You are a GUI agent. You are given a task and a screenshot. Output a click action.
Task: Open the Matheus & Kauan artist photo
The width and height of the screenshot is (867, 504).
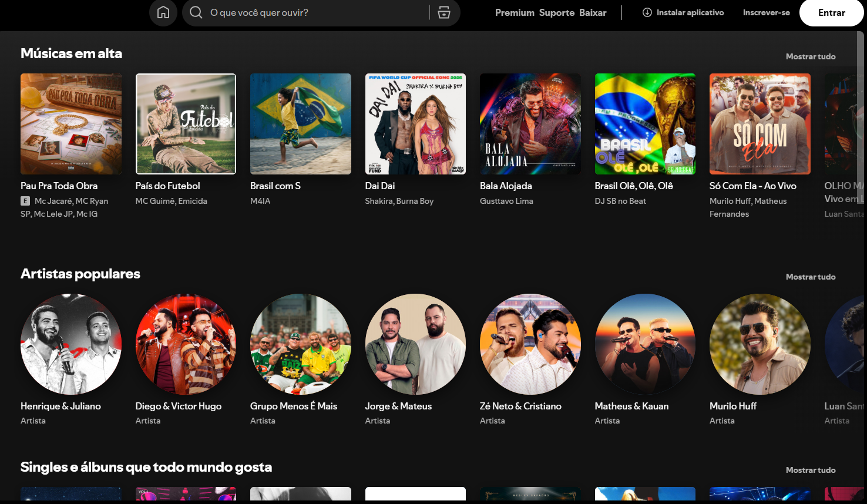click(x=645, y=344)
